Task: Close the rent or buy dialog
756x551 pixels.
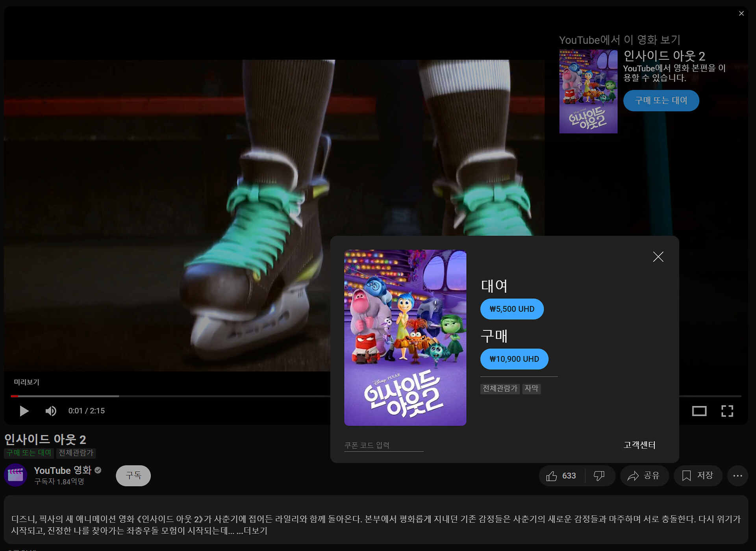Action: [658, 257]
